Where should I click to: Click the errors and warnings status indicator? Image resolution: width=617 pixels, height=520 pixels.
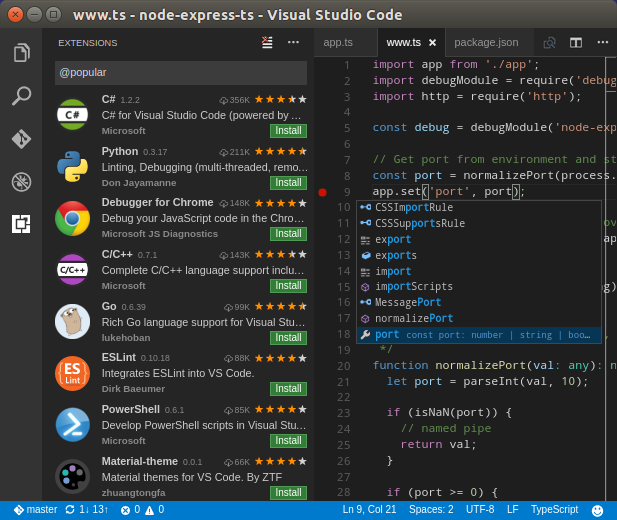tap(142, 510)
